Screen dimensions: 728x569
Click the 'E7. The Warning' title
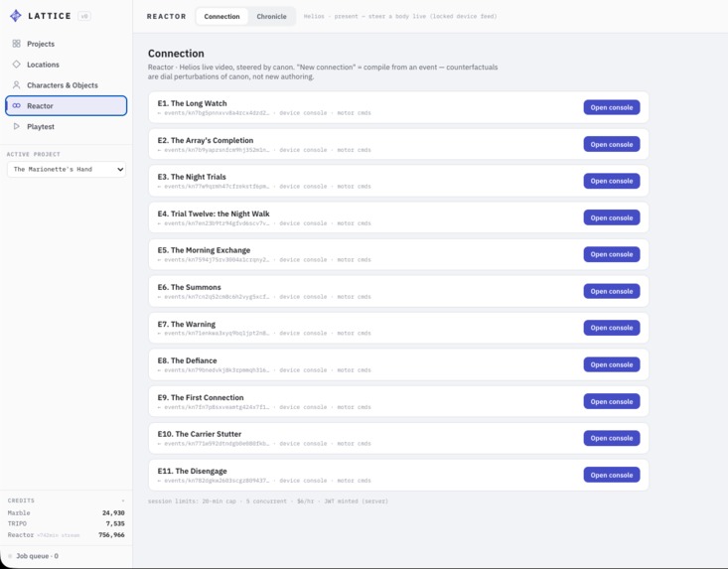(x=186, y=324)
